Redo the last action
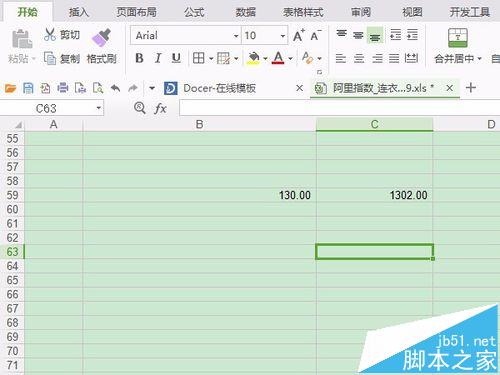The width and height of the screenshot is (500, 375). coord(133,88)
